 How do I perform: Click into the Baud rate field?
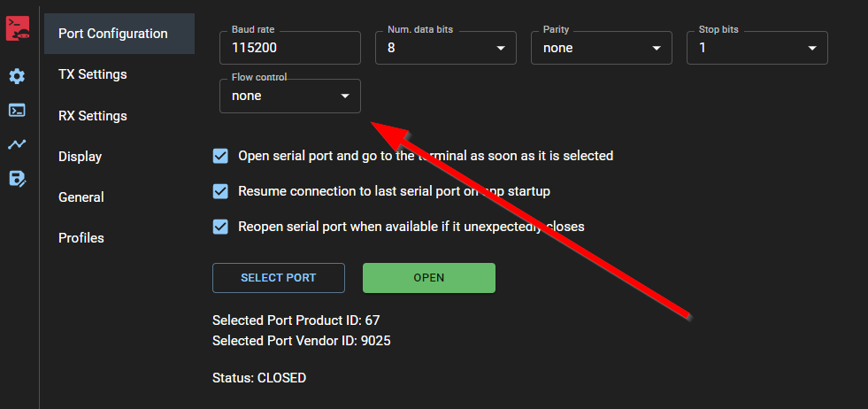(289, 48)
